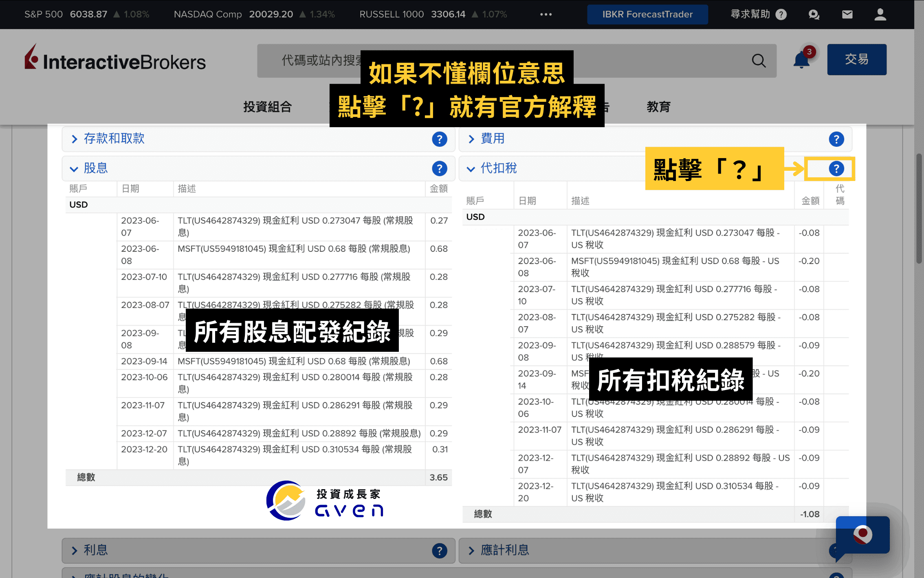Select dividend row dated 2023-12-20
The width and height of the screenshot is (924, 578).
point(284,455)
